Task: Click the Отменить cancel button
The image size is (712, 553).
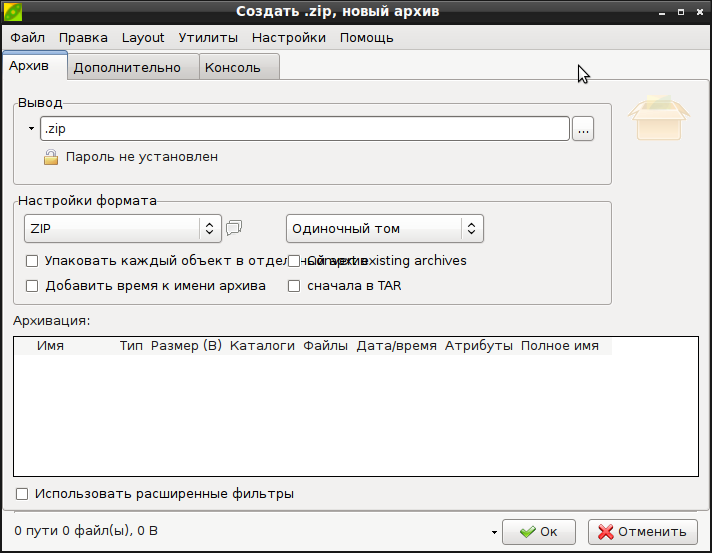Action: pyautogui.click(x=643, y=532)
